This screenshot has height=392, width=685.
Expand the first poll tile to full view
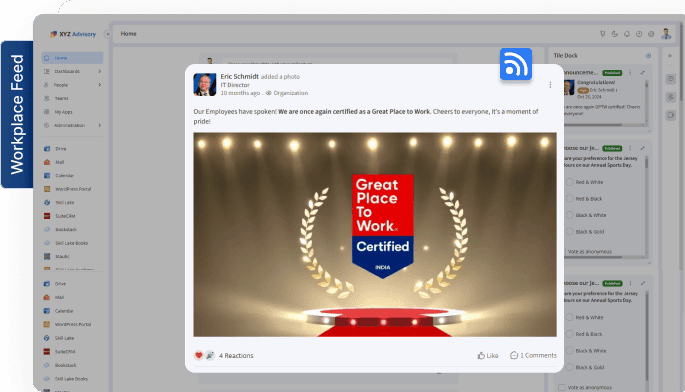pos(643,148)
